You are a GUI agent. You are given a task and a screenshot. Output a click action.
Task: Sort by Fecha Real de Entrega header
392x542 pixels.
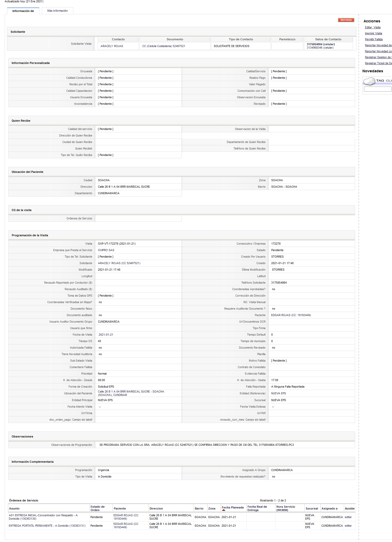(x=257, y=508)
